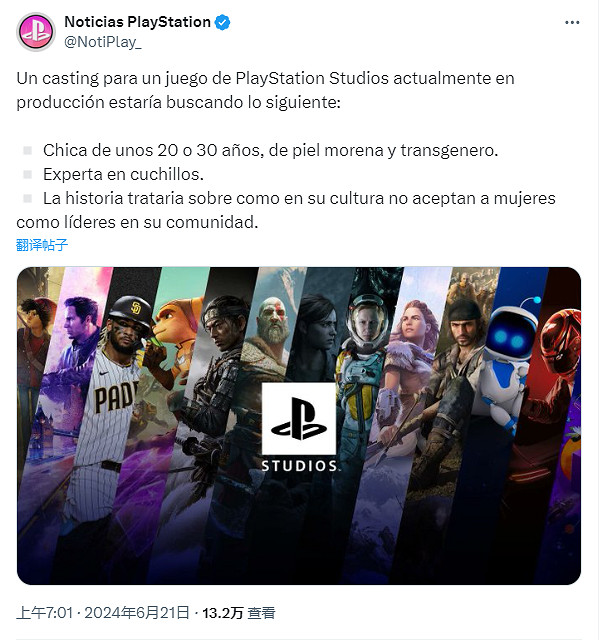Click the Noticias PlayStation display name
This screenshot has height=640, width=599.
point(138,22)
